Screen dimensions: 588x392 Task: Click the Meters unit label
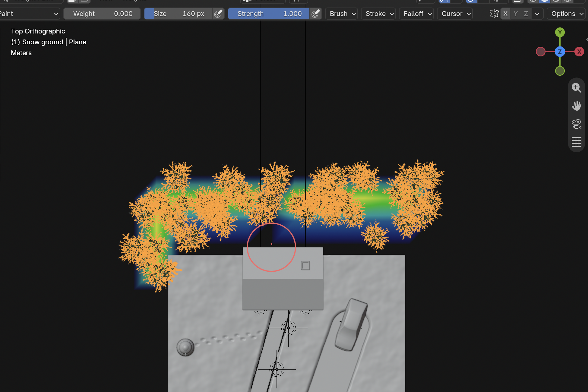tap(21, 53)
